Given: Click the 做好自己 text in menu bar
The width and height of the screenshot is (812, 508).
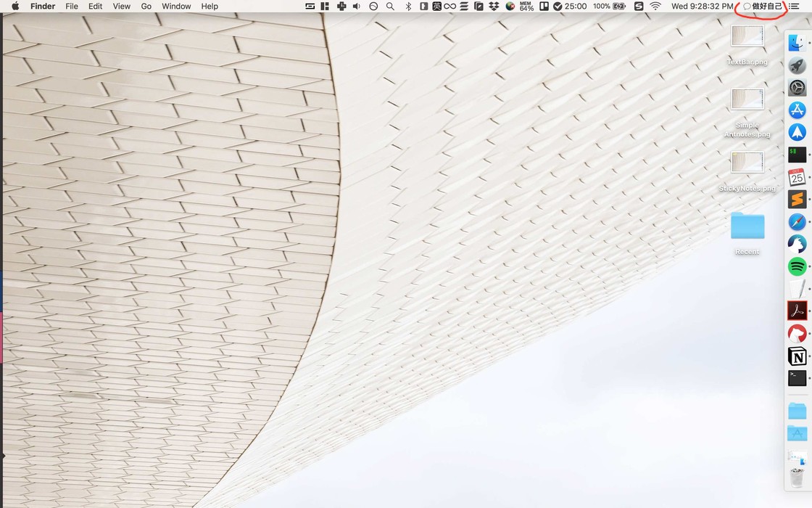Looking at the screenshot, I should tap(767, 7).
